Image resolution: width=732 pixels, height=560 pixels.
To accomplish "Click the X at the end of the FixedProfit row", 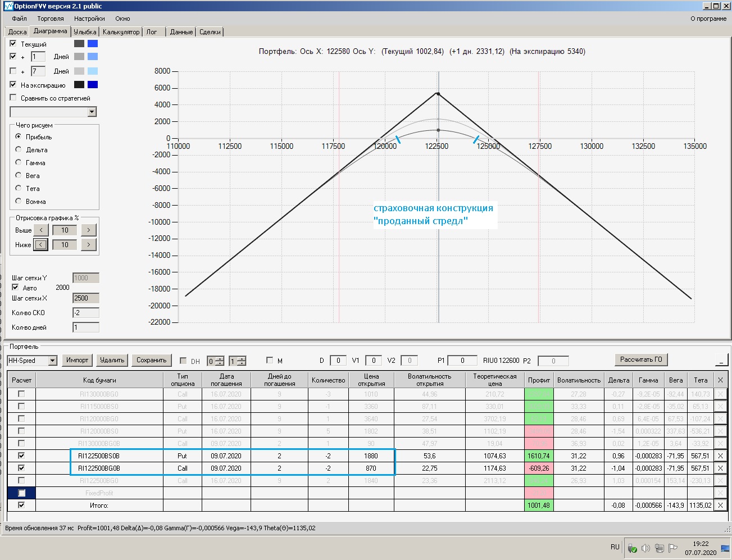I will [x=720, y=493].
